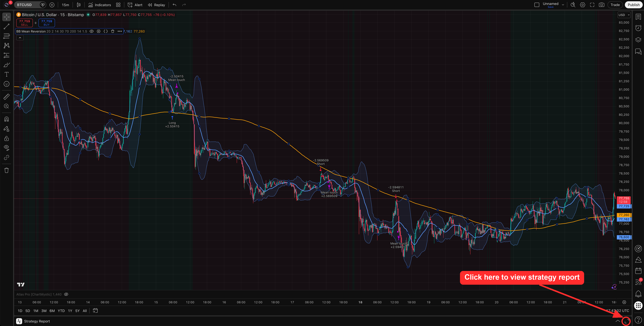Viewport: 644px width, 326px height.
Task: Delete the BB Mean Reversion strategy
Action: [x=113, y=31]
